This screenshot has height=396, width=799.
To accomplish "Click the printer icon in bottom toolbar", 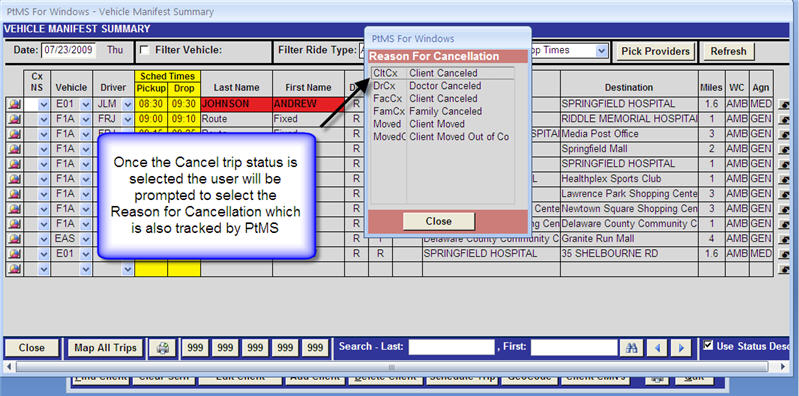I will (x=162, y=348).
